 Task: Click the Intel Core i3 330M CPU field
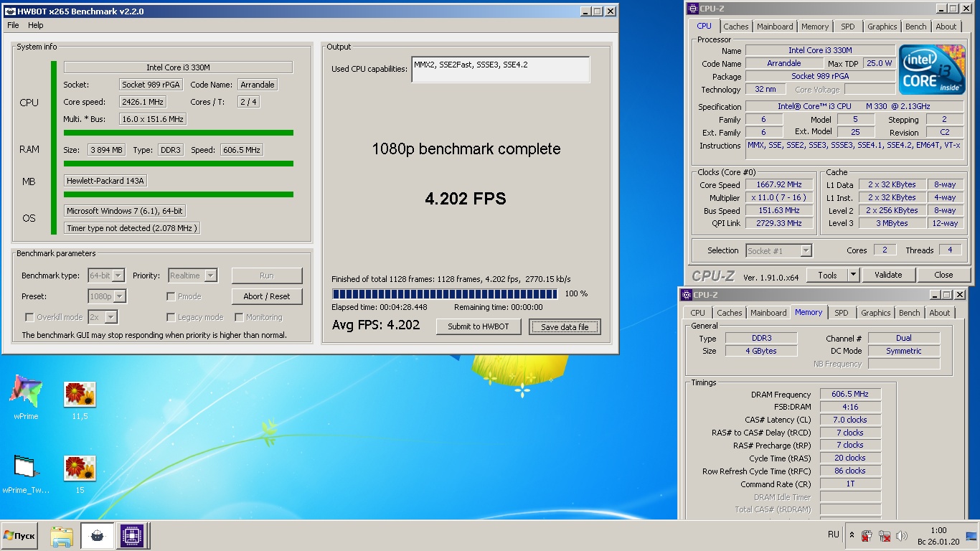[178, 67]
